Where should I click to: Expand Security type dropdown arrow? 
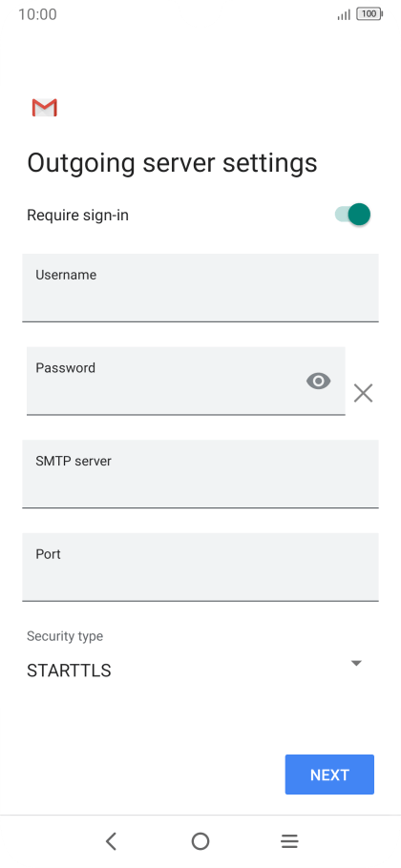click(x=357, y=663)
